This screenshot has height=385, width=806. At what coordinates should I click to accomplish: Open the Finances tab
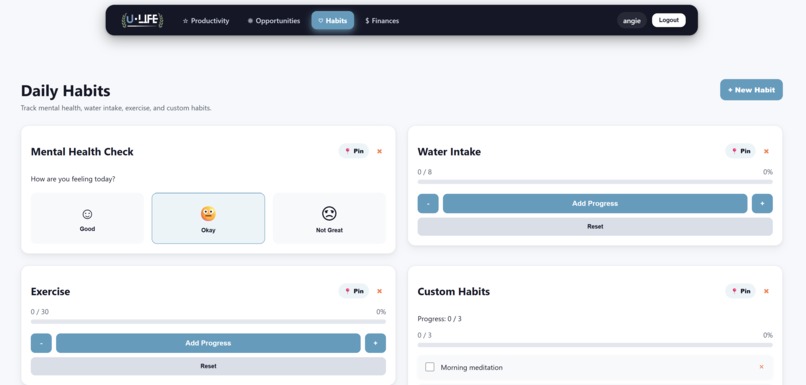382,21
